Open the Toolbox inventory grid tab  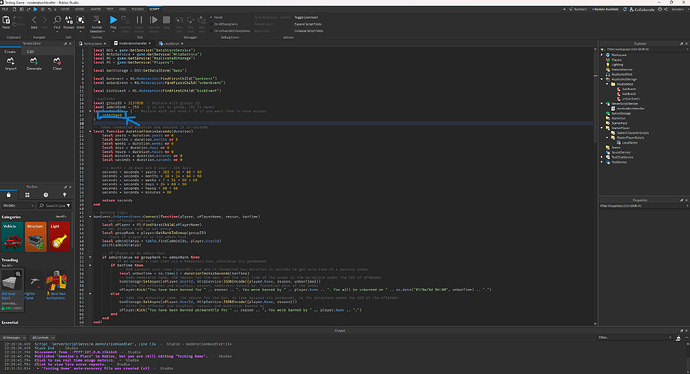click(x=27, y=195)
